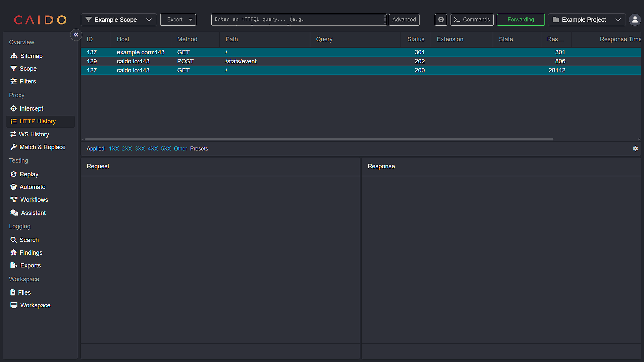Open Match & Replace panel
The height and width of the screenshot is (362, 644).
tap(43, 147)
